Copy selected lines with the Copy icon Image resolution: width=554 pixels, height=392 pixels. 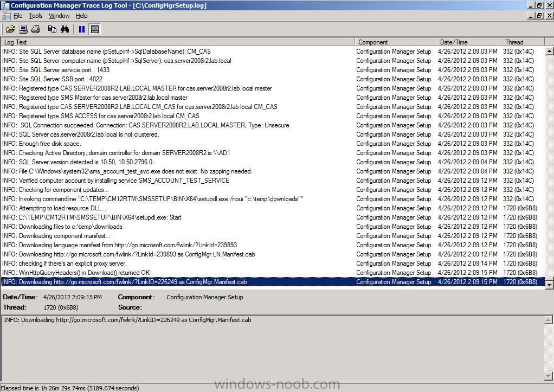coord(52,29)
